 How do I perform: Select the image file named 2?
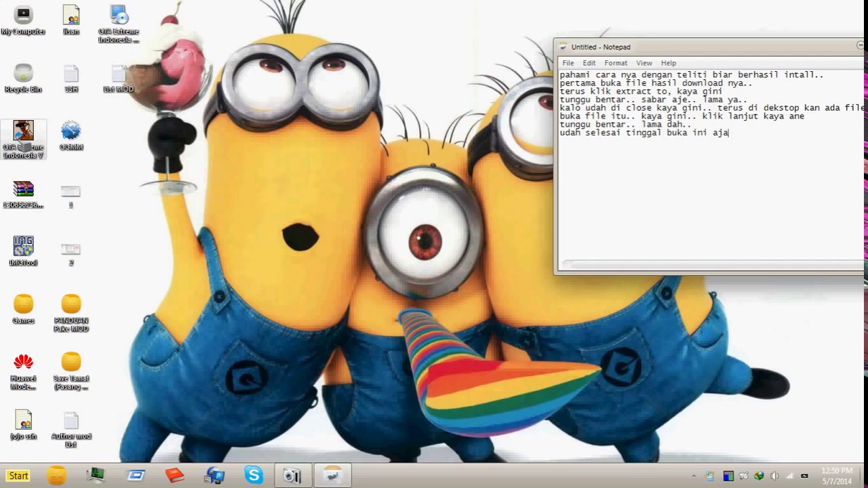[x=71, y=253]
